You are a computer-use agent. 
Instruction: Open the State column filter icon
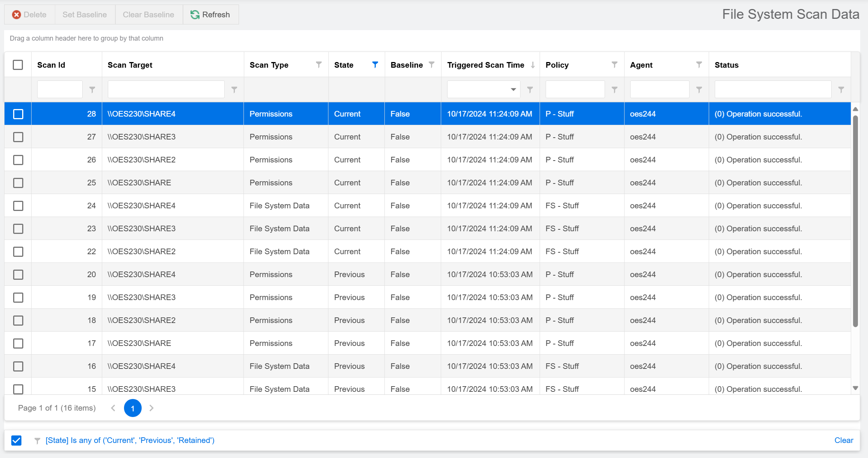375,65
